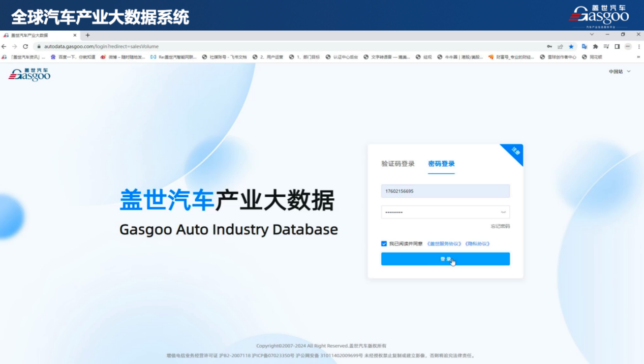Image resolution: width=644 pixels, height=364 pixels.
Task: Open the 同花顺 bookmark
Action: (x=592, y=57)
